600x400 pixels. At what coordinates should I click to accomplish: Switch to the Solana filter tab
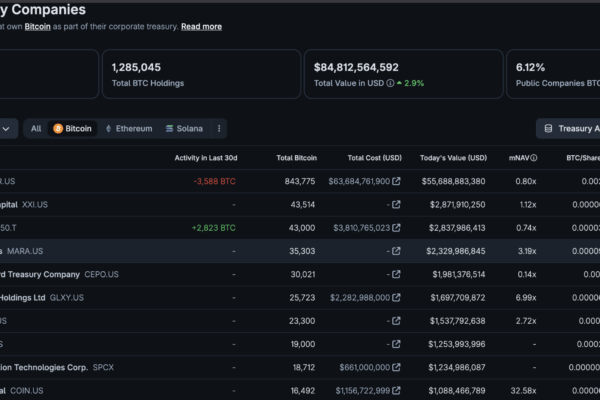click(x=184, y=129)
